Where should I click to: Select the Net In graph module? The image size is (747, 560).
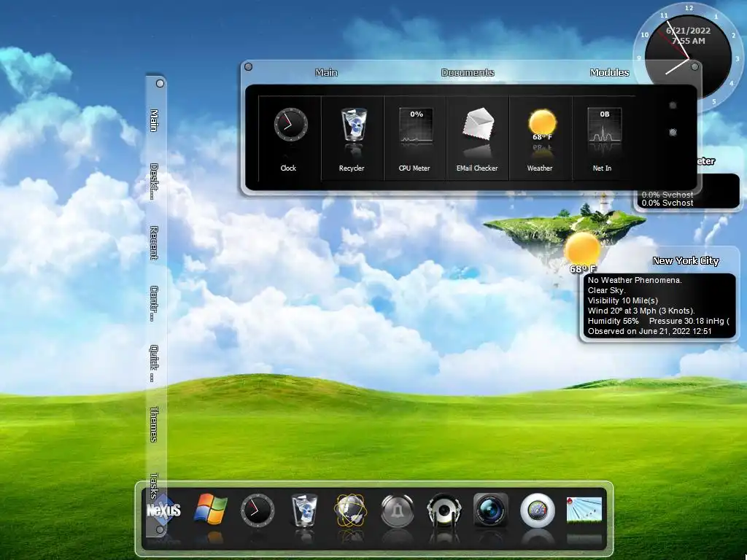click(605, 125)
